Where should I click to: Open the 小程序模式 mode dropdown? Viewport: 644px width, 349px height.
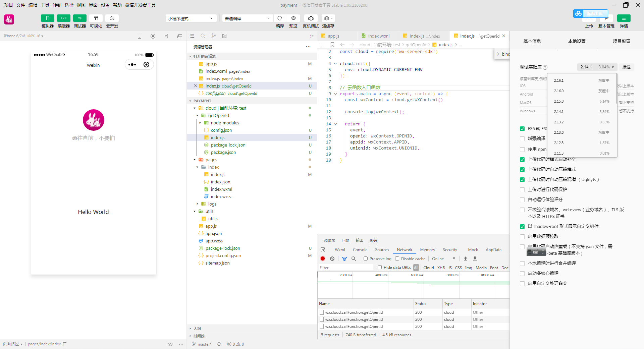pyautogui.click(x=191, y=18)
